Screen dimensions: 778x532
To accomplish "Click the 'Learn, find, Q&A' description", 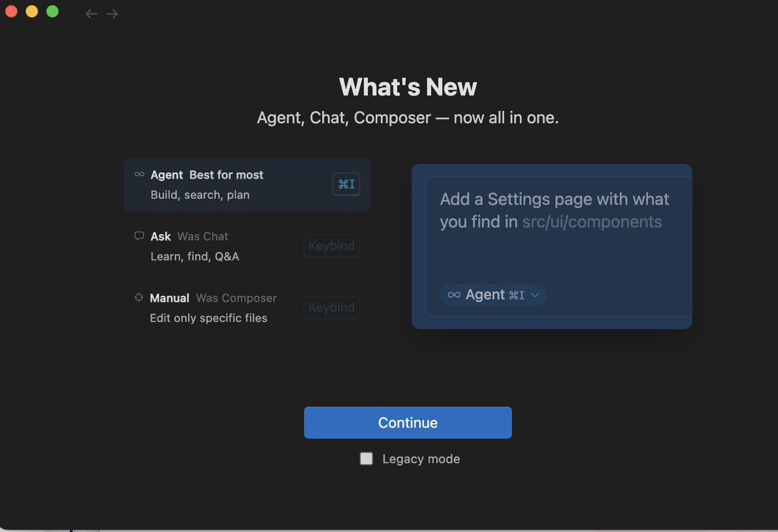I will [194, 257].
